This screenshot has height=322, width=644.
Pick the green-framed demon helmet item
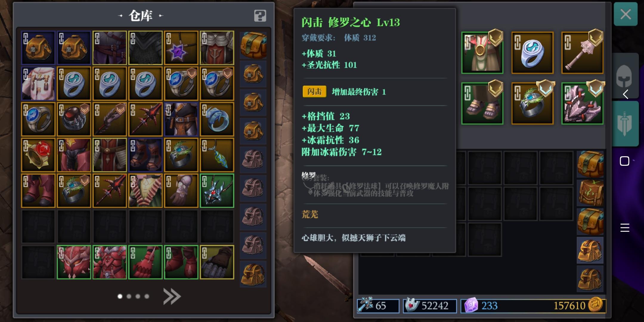coord(217,191)
